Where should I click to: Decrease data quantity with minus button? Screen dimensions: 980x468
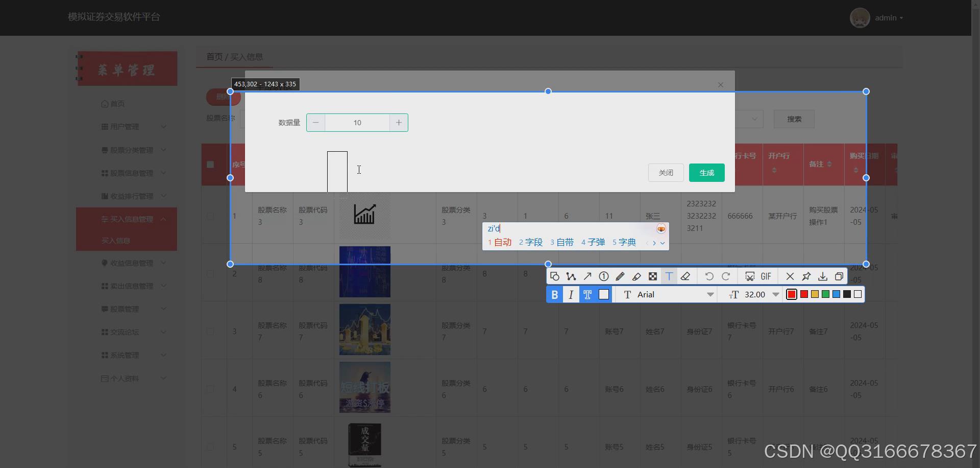(316, 123)
